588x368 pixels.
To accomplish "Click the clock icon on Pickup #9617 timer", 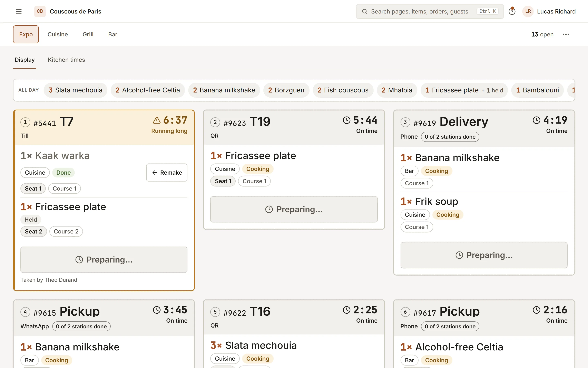I will (x=536, y=310).
